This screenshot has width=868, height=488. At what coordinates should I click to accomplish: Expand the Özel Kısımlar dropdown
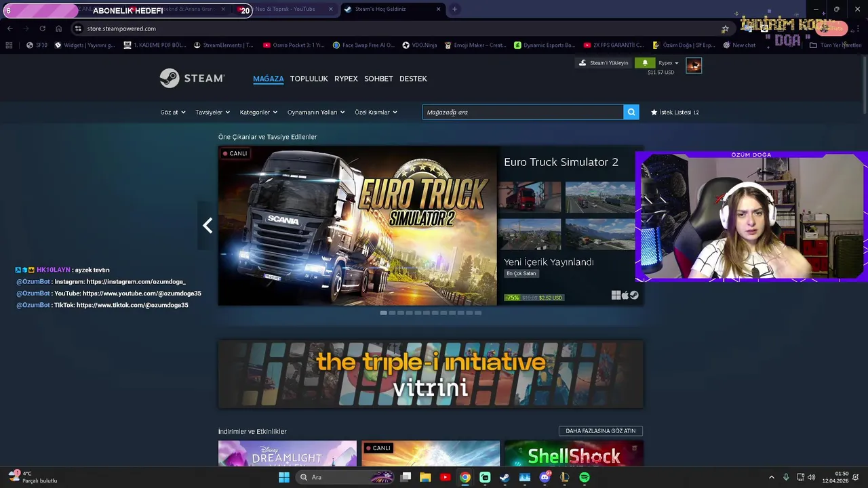376,112
